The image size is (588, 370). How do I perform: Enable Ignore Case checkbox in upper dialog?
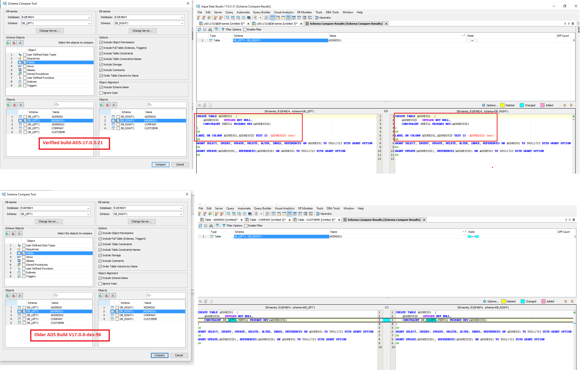pyautogui.click(x=101, y=93)
